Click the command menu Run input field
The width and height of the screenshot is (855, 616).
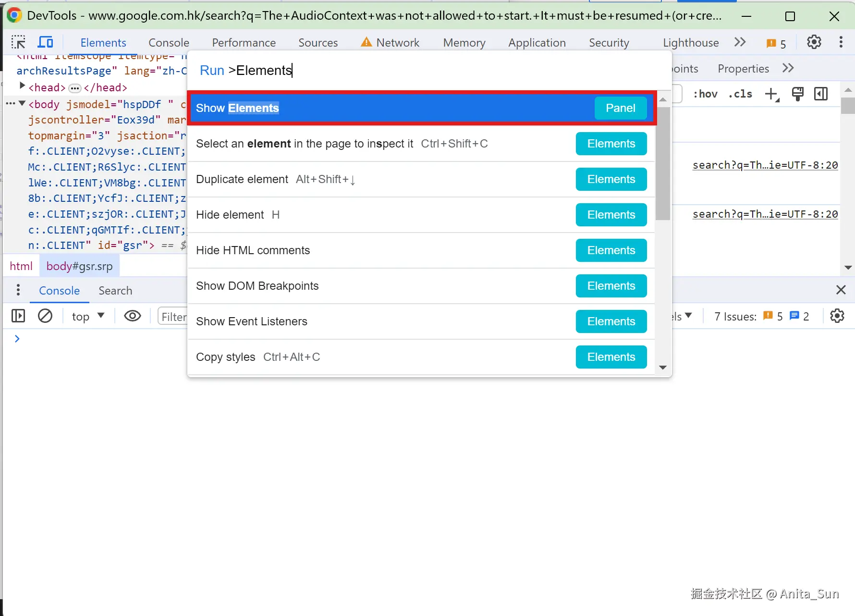pyautogui.click(x=429, y=71)
